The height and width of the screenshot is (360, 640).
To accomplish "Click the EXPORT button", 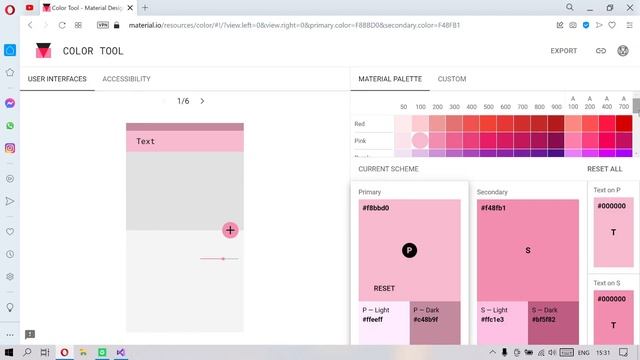I will (x=564, y=51).
